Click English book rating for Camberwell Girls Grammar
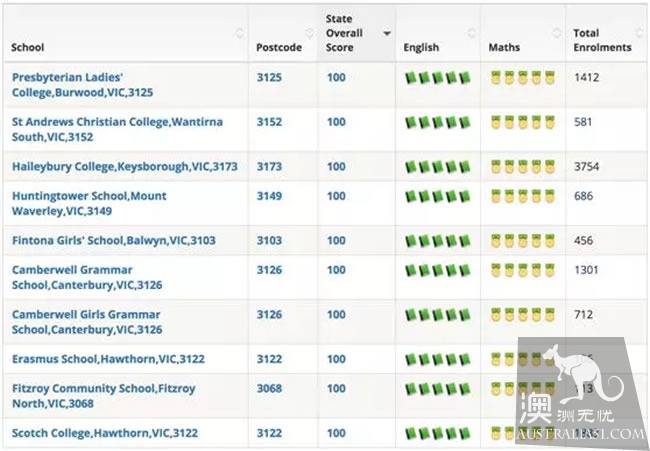Image resolution: width=650 pixels, height=451 pixels. [x=438, y=315]
